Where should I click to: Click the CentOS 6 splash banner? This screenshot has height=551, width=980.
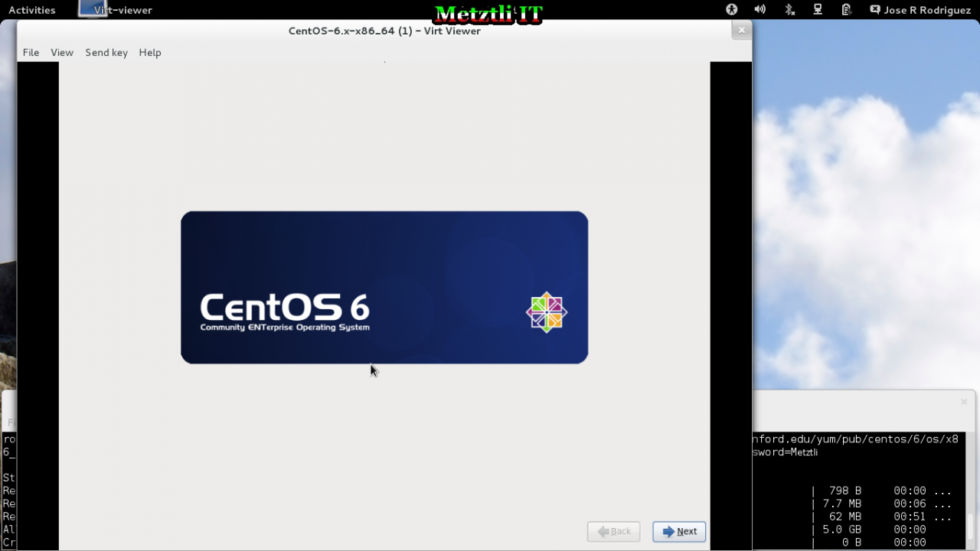coord(384,287)
